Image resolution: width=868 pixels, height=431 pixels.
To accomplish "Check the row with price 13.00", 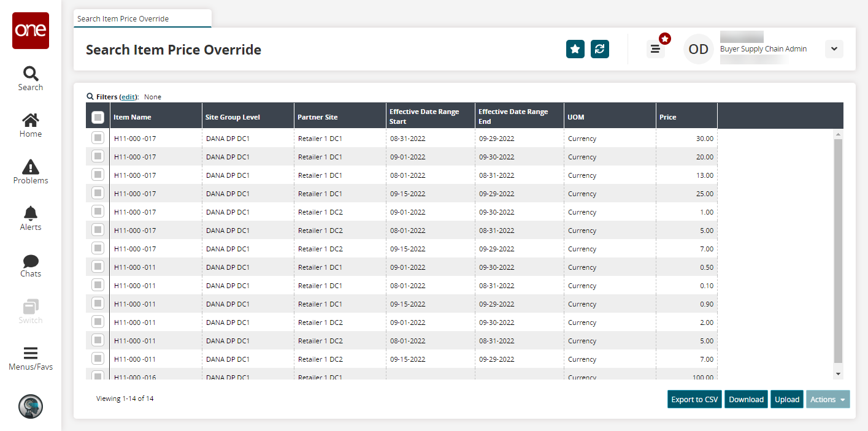I will (98, 175).
